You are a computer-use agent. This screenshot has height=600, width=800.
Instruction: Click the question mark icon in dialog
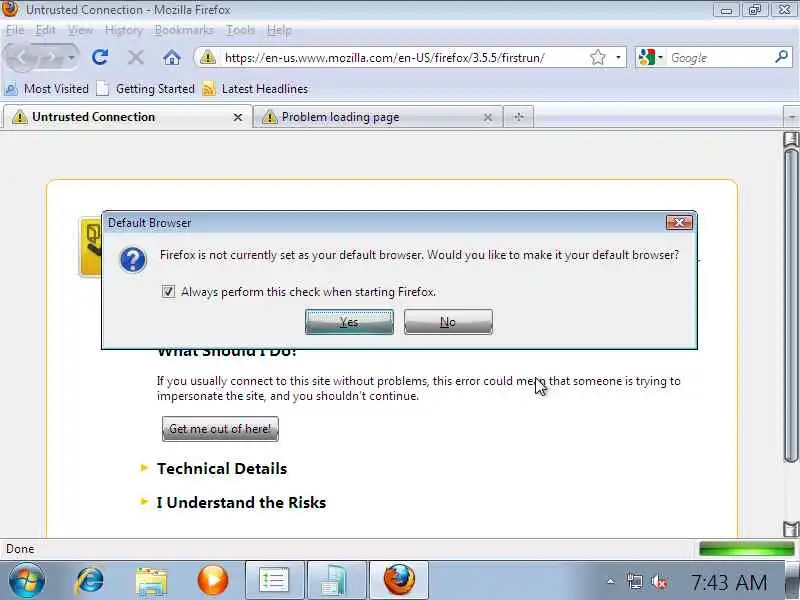point(133,259)
